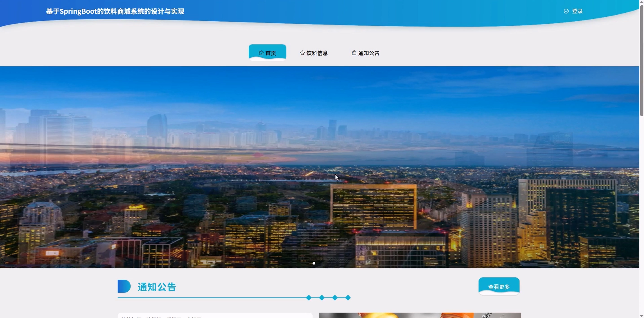Select the white carousel indicator dot
Screen dimensions: 644x318
coord(314,263)
